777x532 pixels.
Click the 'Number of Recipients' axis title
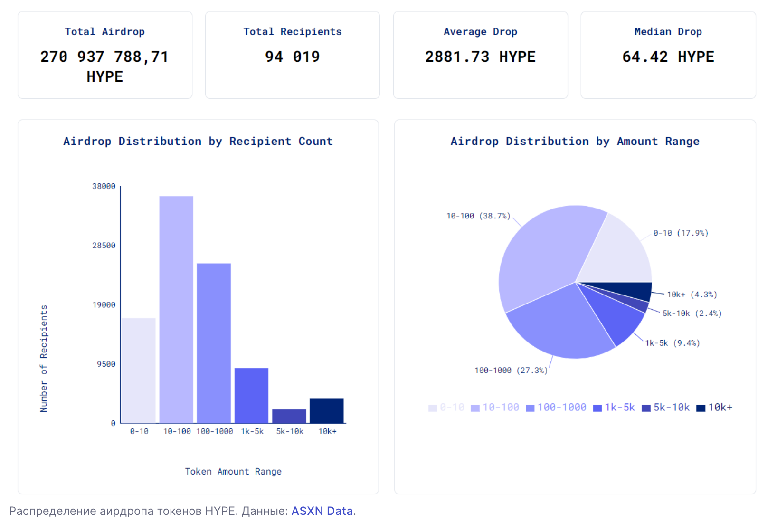pos(44,359)
